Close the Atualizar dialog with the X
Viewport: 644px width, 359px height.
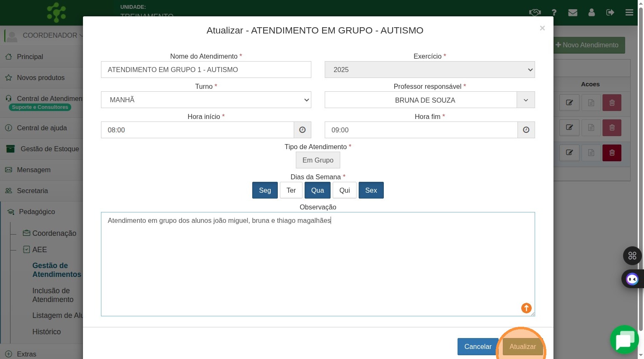click(x=542, y=28)
